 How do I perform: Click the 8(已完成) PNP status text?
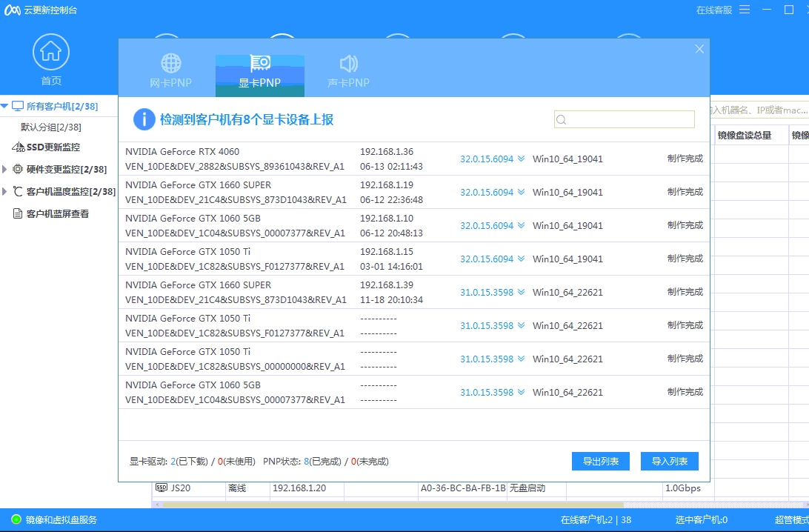tap(322, 462)
